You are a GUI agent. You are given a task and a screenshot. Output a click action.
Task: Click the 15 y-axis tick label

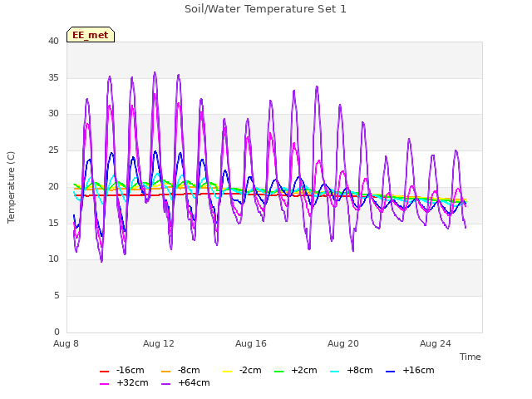pos(53,223)
